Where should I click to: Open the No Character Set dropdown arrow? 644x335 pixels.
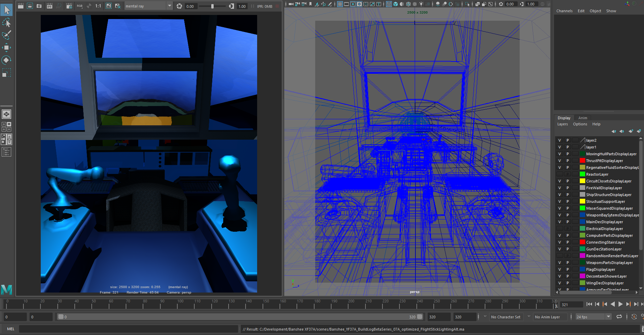[529, 317]
